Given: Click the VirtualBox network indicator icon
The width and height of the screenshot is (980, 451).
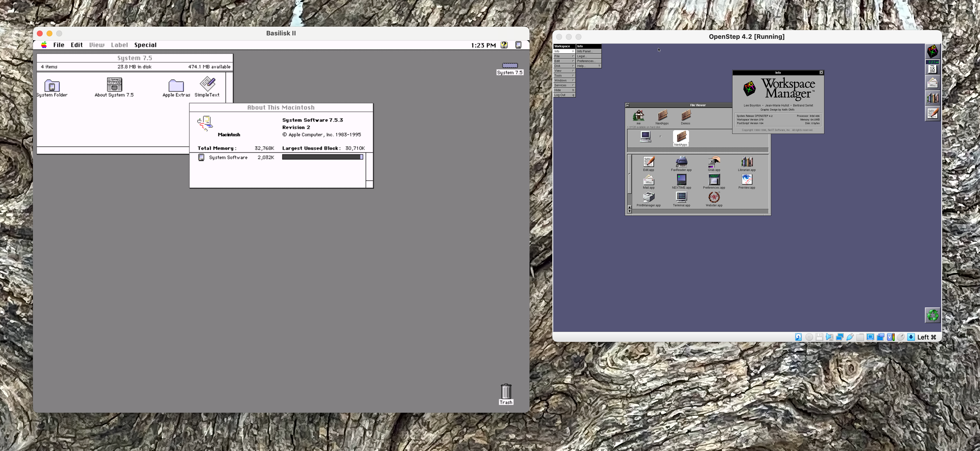Looking at the screenshot, I should point(840,337).
